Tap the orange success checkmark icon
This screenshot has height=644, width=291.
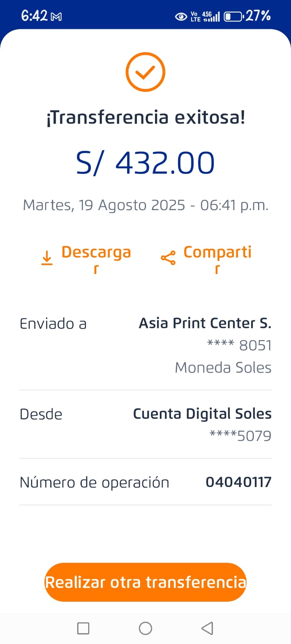(145, 72)
